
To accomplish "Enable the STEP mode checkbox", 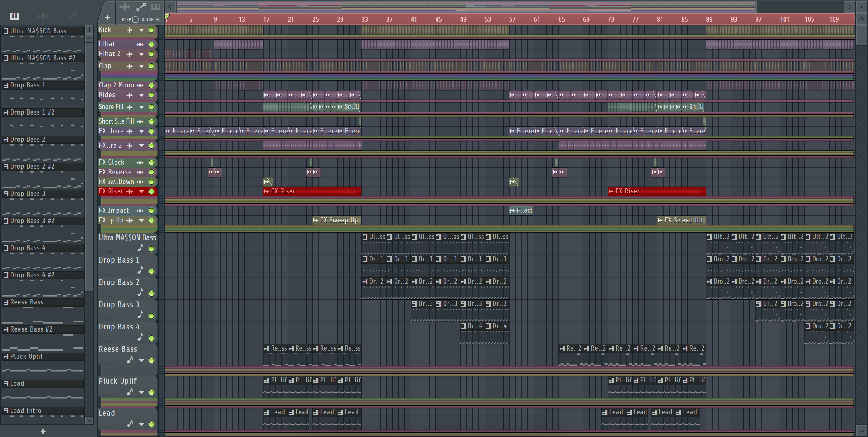I will (x=135, y=20).
